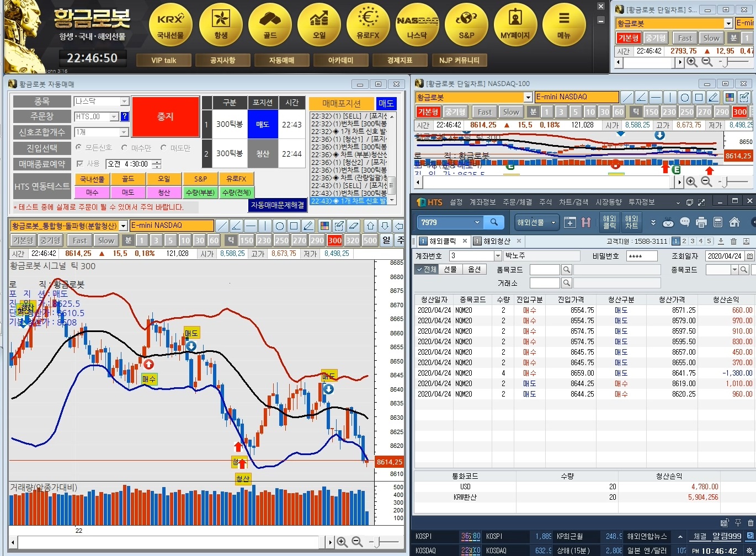The height and width of the screenshot is (556, 756).
Task: Expand the 황금로봇 dropdown in NASDAQ-100 chart window
Action: [x=528, y=97]
